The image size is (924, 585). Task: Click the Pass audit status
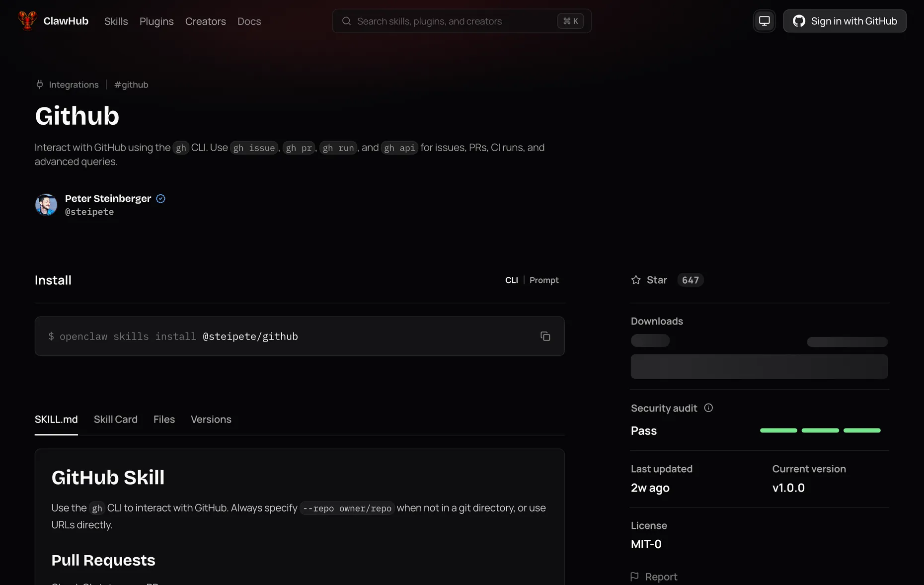click(x=643, y=431)
